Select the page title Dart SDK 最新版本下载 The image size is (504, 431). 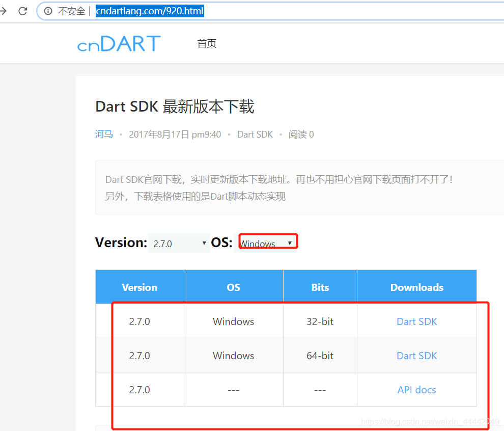[x=175, y=106]
